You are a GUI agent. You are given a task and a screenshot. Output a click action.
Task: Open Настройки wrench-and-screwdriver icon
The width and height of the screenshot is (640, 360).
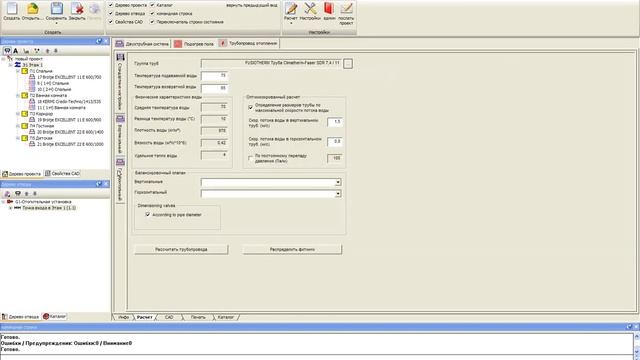(310, 11)
